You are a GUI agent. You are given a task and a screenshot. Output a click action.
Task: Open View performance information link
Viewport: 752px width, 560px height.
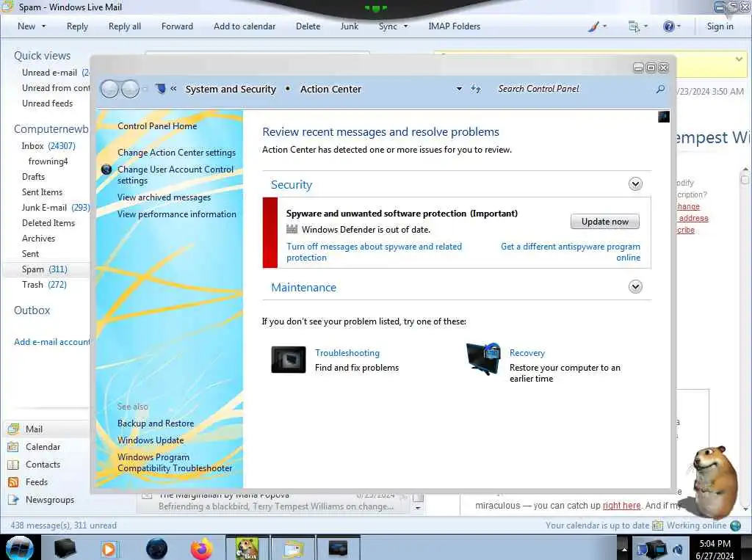point(177,214)
